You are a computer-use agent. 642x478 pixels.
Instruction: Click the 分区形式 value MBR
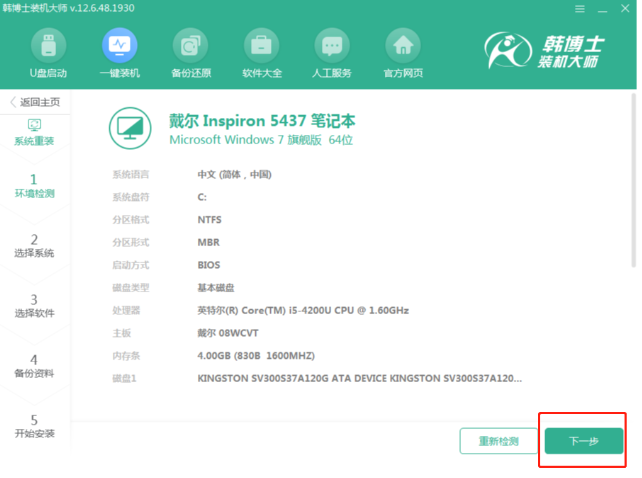click(x=209, y=242)
